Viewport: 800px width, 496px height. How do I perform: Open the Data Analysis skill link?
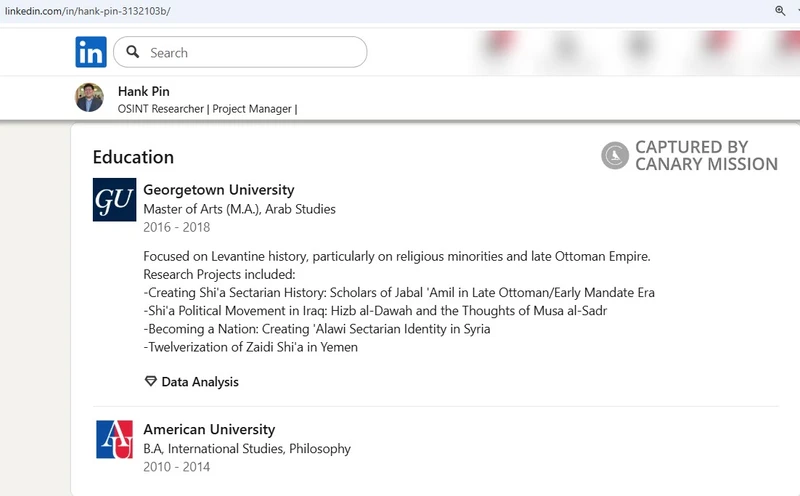pos(200,382)
